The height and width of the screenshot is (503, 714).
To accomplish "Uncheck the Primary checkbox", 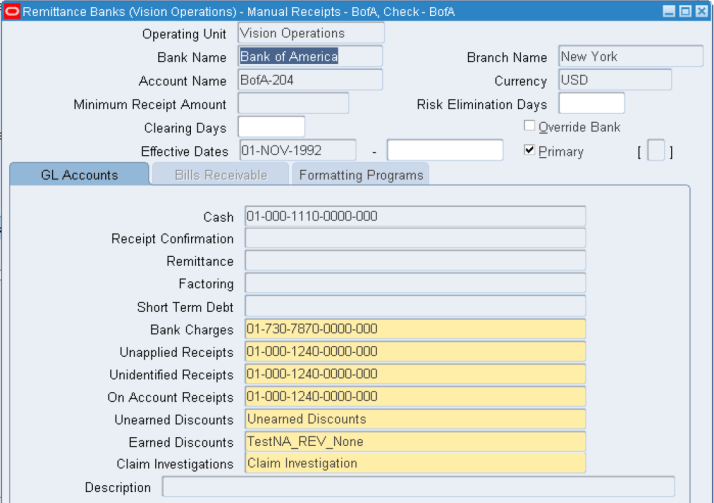I will (x=530, y=151).
